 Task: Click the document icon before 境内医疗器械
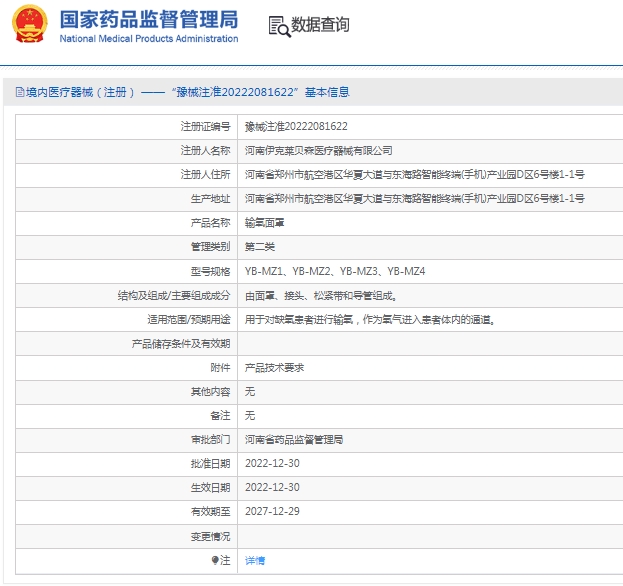click(x=20, y=92)
